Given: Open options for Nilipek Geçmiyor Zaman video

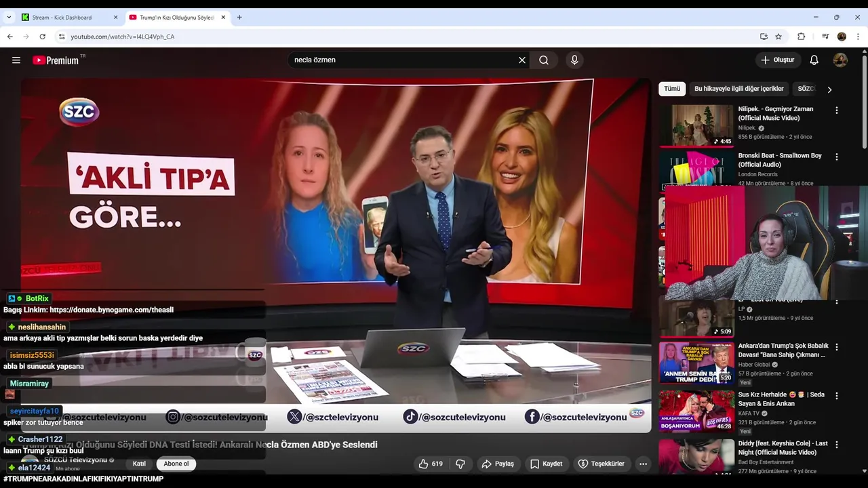Looking at the screenshot, I should [837, 110].
